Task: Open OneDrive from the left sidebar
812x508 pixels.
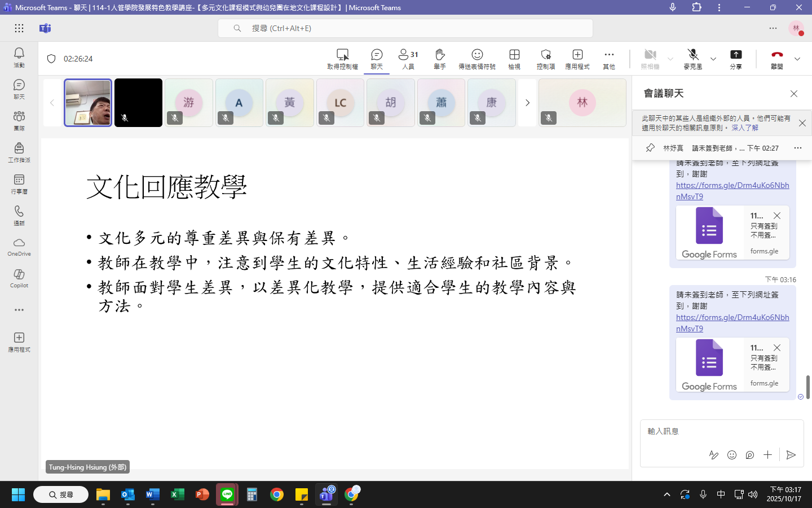Action: click(19, 246)
